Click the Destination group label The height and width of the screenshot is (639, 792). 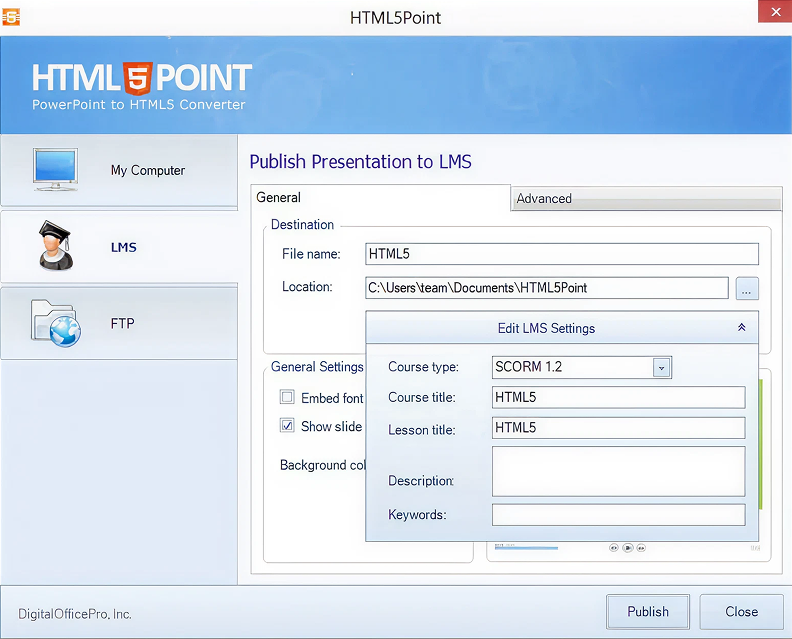(x=302, y=224)
